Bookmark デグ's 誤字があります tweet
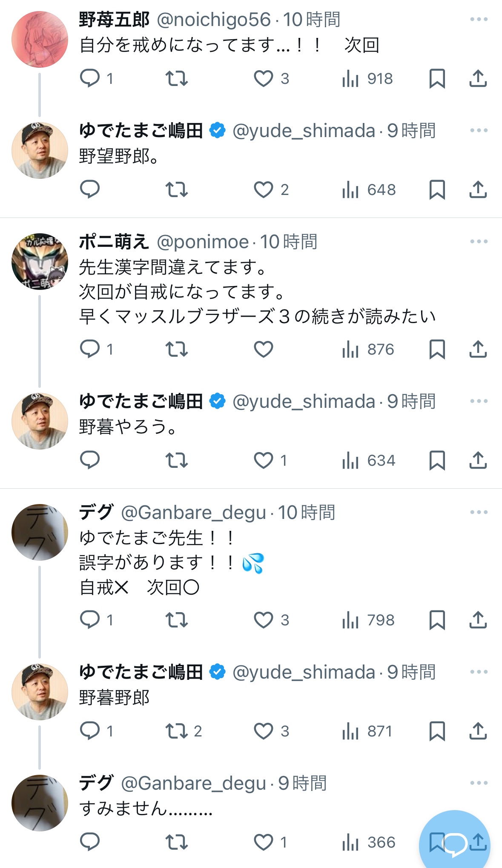Image resolution: width=502 pixels, height=868 pixels. point(437,620)
